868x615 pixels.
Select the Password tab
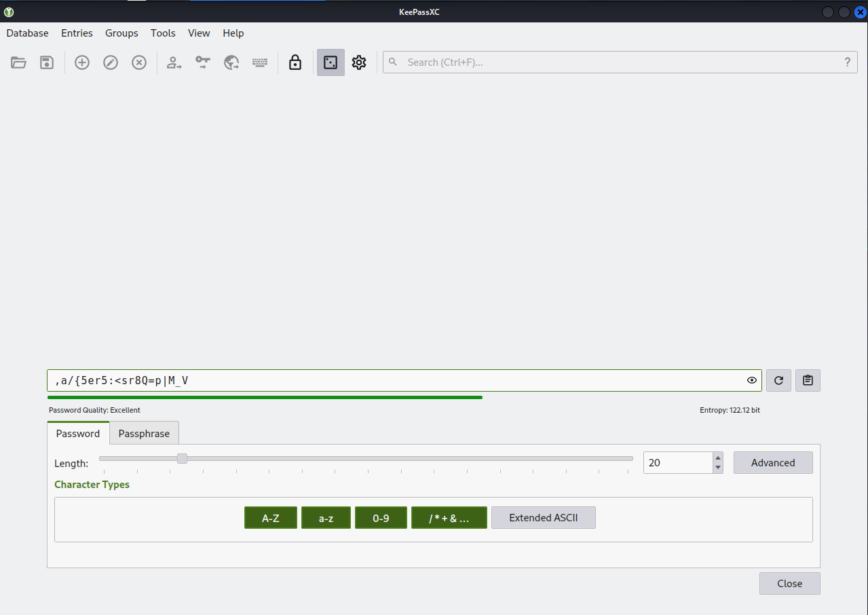click(78, 433)
